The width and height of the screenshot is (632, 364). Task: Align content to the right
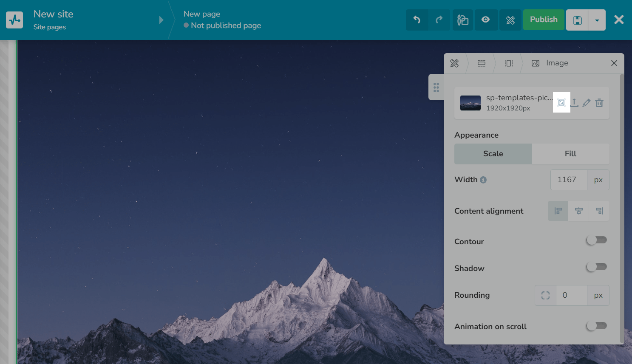[599, 211]
